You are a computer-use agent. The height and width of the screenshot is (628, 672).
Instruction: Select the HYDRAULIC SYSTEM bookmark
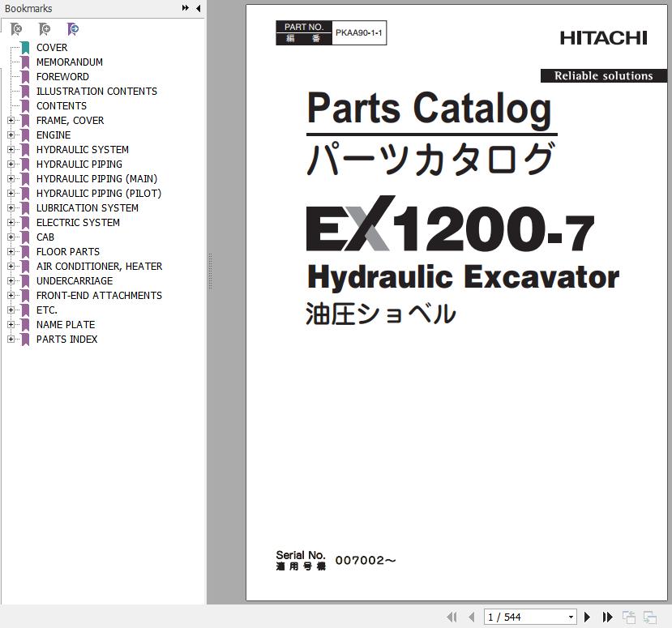point(83,149)
